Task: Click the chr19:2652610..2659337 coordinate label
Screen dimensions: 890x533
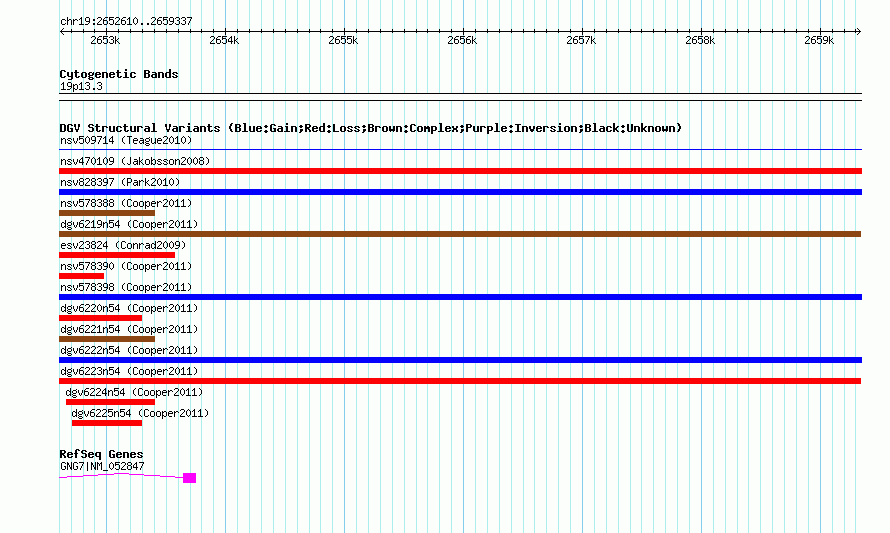Action: click(x=126, y=22)
